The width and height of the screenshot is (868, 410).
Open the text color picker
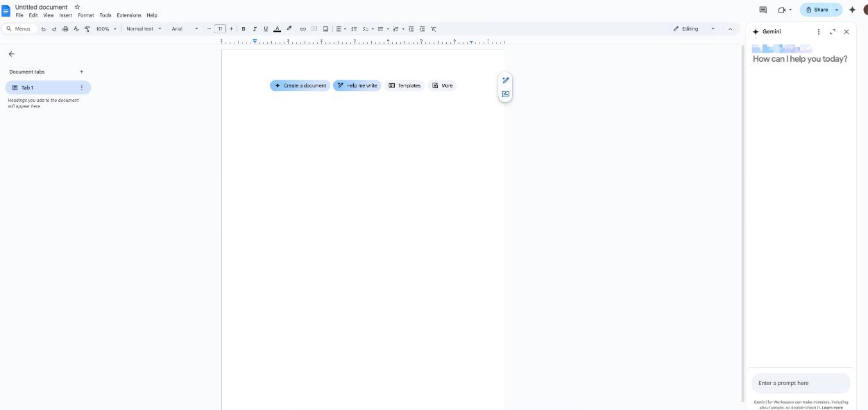pyautogui.click(x=278, y=29)
